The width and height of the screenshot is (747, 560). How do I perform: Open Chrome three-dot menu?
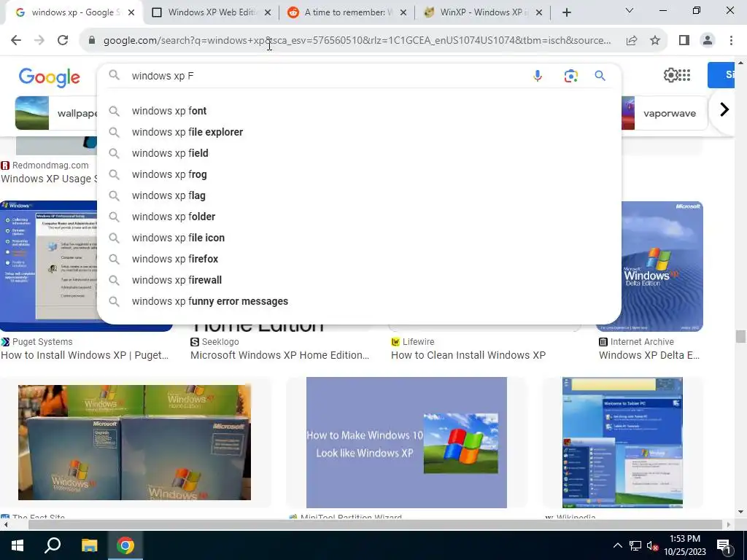tap(731, 41)
